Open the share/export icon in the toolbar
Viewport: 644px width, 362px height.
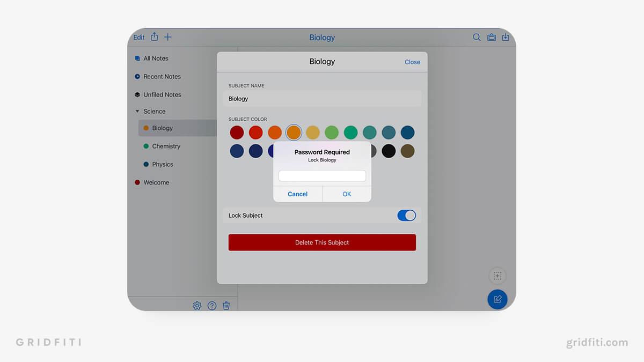tap(154, 37)
